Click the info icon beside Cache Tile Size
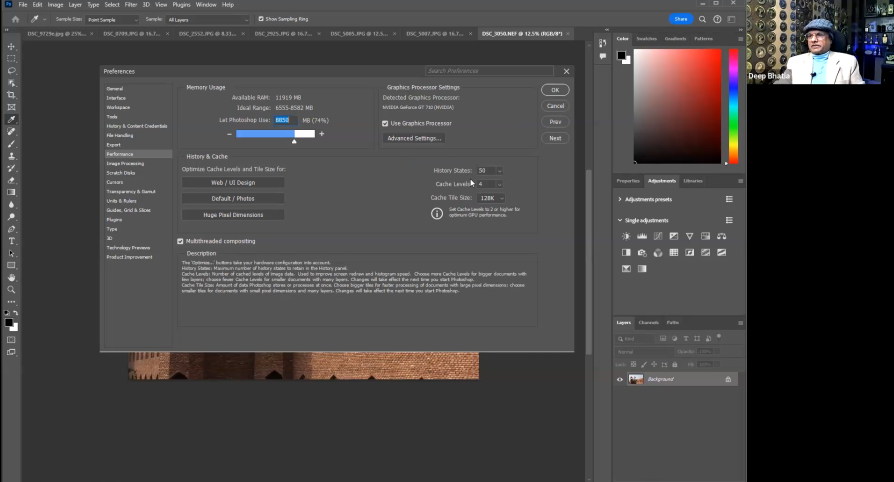Image resolution: width=894 pixels, height=482 pixels. point(436,213)
